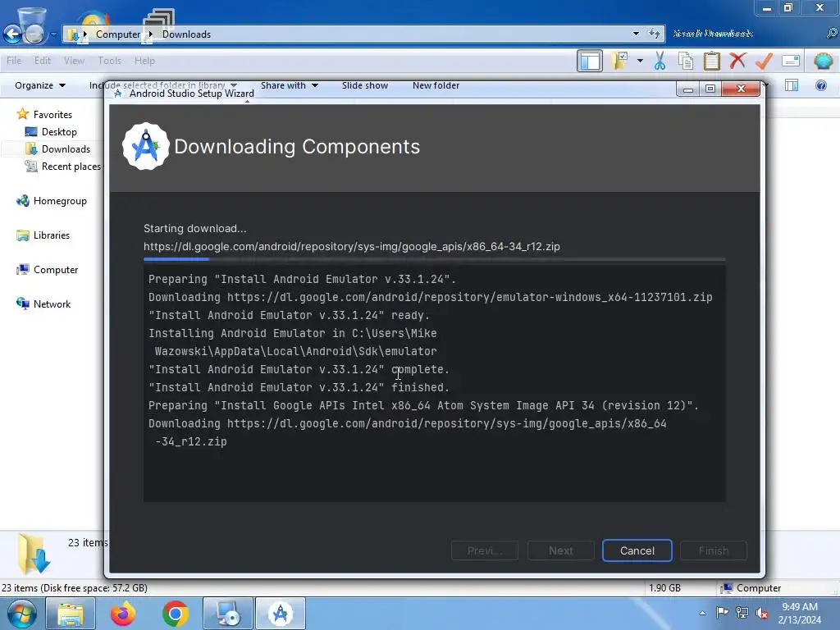Create a New folder in Explorer
The image size is (840, 630).
tap(436, 85)
